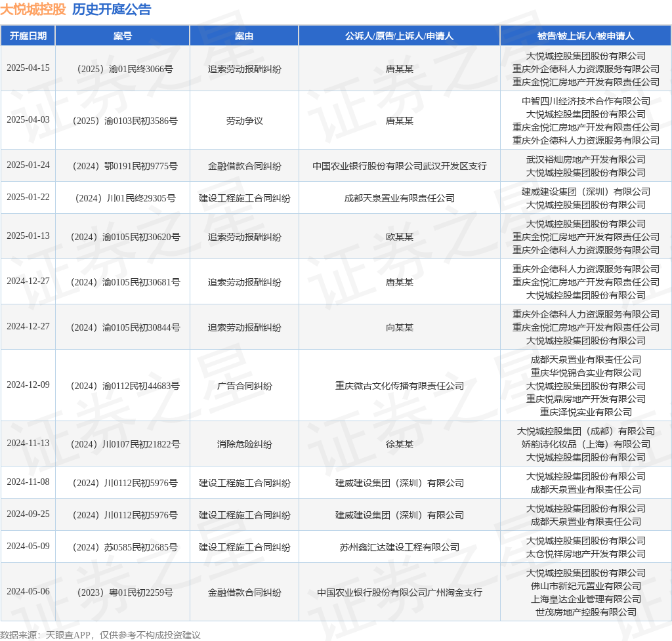Select the 案号 column header

123,36
